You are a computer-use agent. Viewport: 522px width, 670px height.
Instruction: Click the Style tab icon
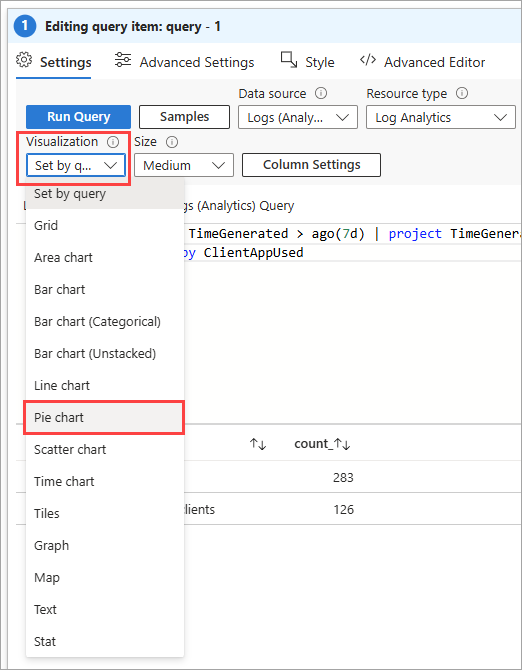289,60
